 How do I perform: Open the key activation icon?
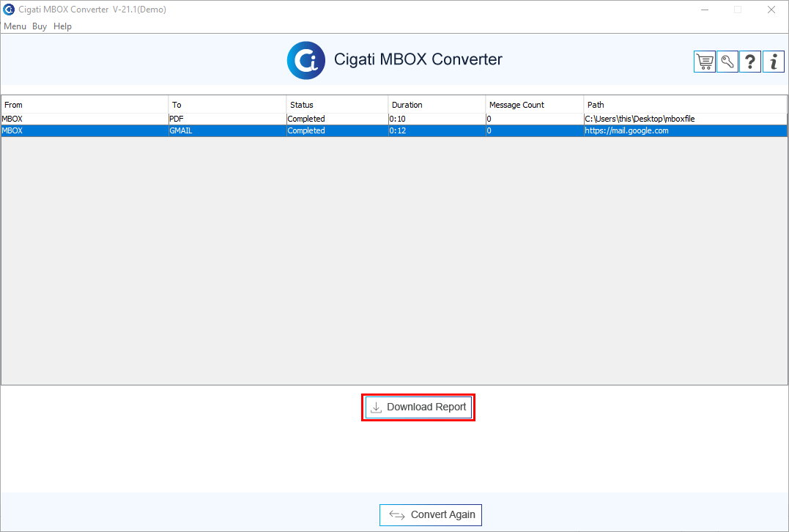coord(727,62)
